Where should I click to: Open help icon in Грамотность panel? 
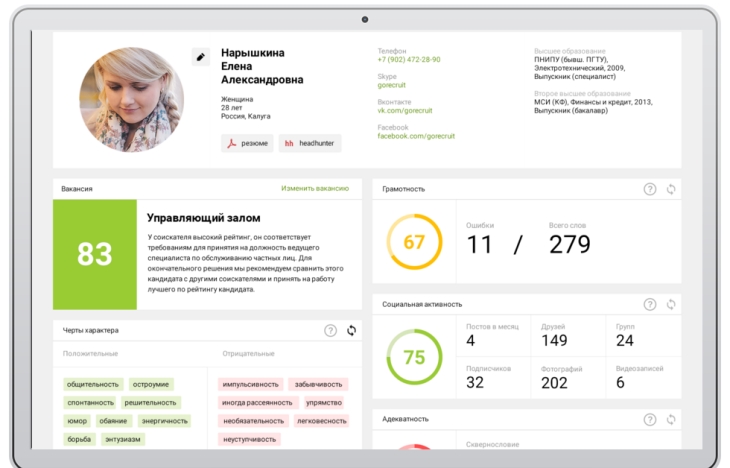(650, 189)
